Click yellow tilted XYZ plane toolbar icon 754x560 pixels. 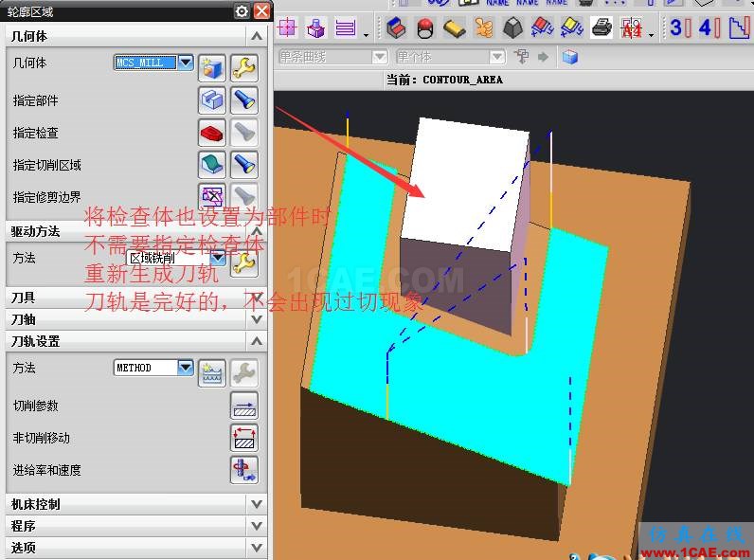pyautogui.click(x=572, y=27)
